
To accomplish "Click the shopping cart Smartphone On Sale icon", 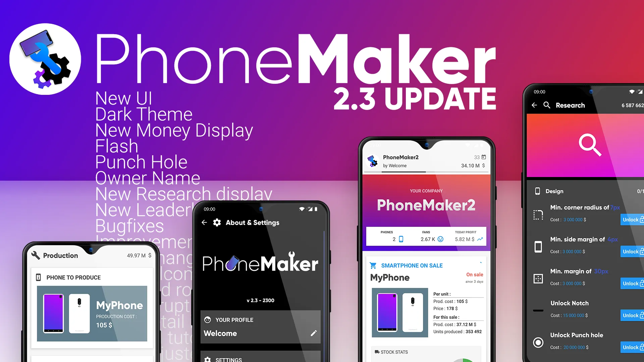I will tap(372, 266).
